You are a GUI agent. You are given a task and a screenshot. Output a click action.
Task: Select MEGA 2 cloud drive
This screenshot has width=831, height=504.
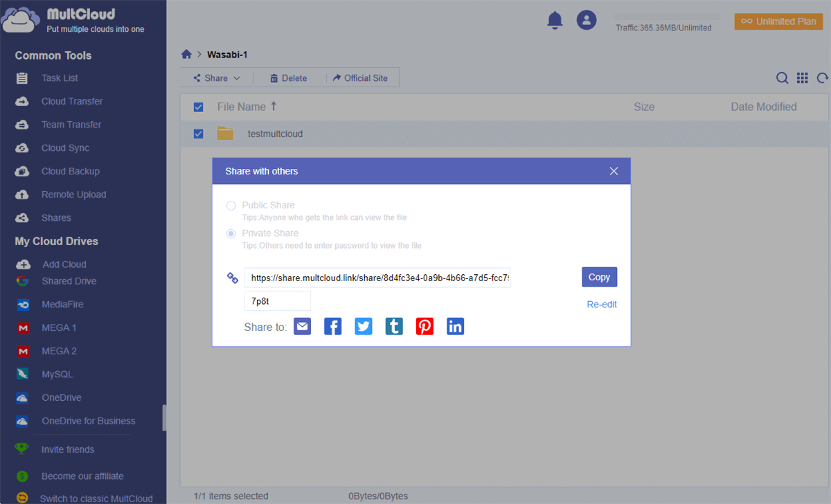coord(59,351)
